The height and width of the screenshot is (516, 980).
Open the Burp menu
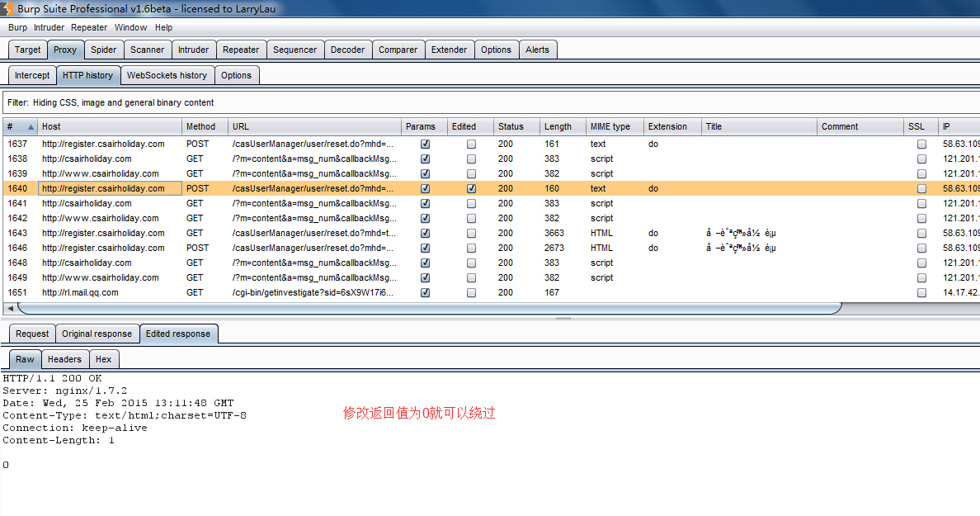pos(17,27)
